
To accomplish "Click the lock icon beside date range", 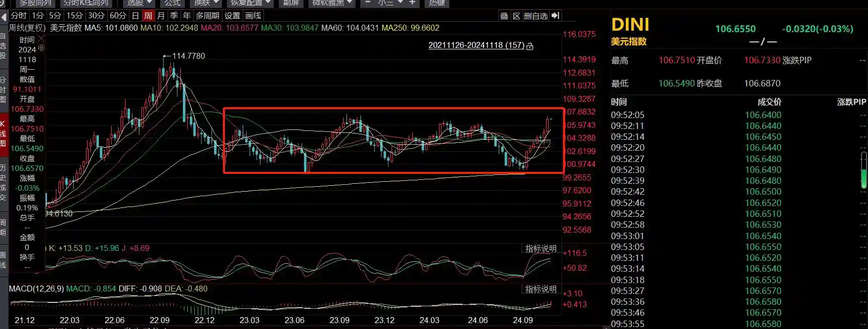I will [x=530, y=46].
